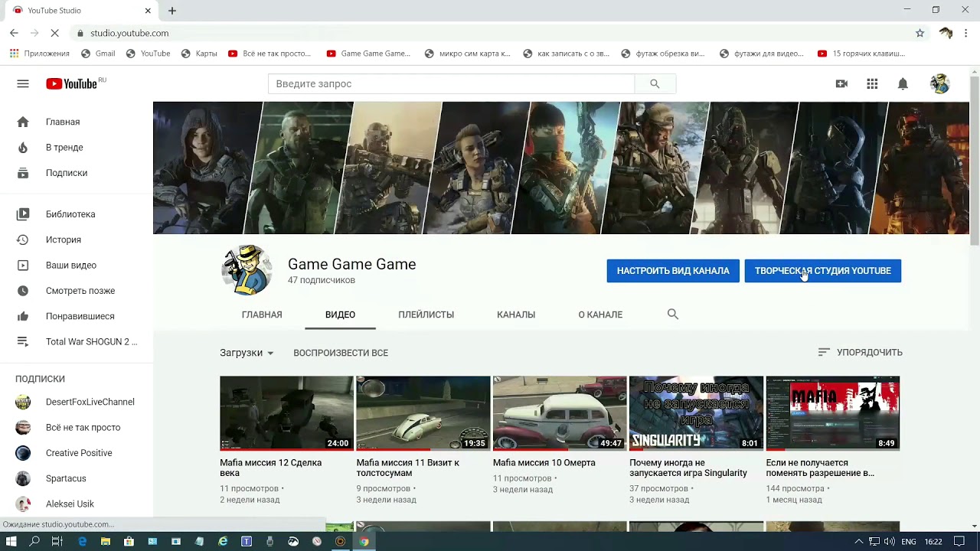Viewport: 980px width, 551px height.
Task: Open Смотреть позже list
Action: (77, 291)
